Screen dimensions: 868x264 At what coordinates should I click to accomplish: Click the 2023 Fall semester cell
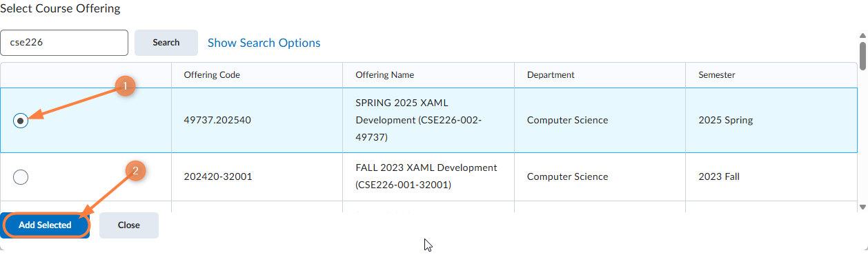point(771,176)
